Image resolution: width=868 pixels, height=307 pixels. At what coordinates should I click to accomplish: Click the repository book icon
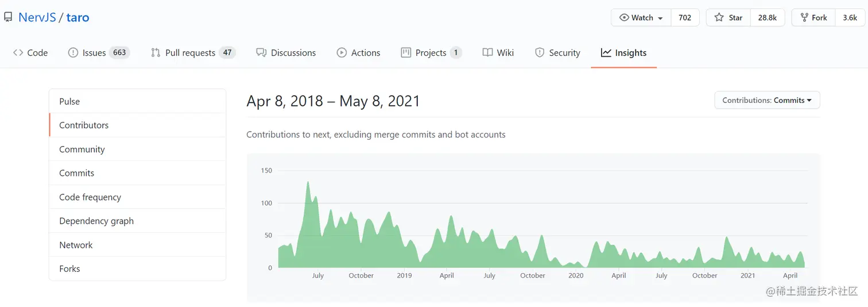point(8,17)
